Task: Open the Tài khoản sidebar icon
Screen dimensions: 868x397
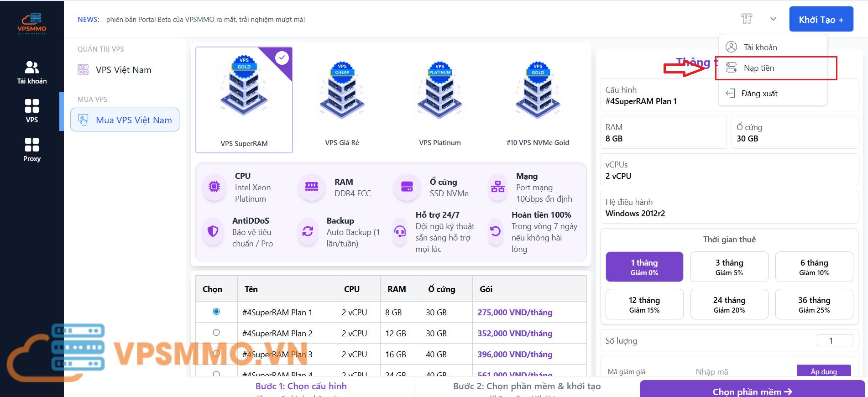Action: pos(31,73)
